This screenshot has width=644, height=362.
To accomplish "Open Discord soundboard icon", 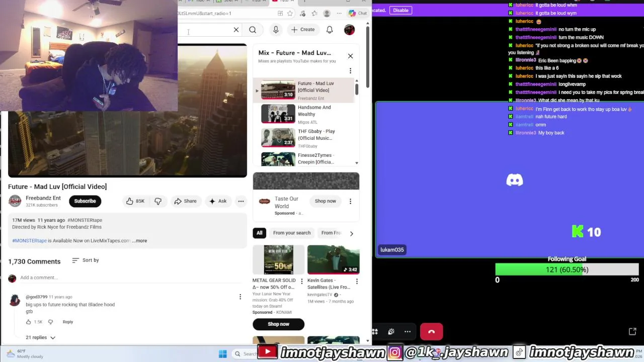I will [391, 332].
